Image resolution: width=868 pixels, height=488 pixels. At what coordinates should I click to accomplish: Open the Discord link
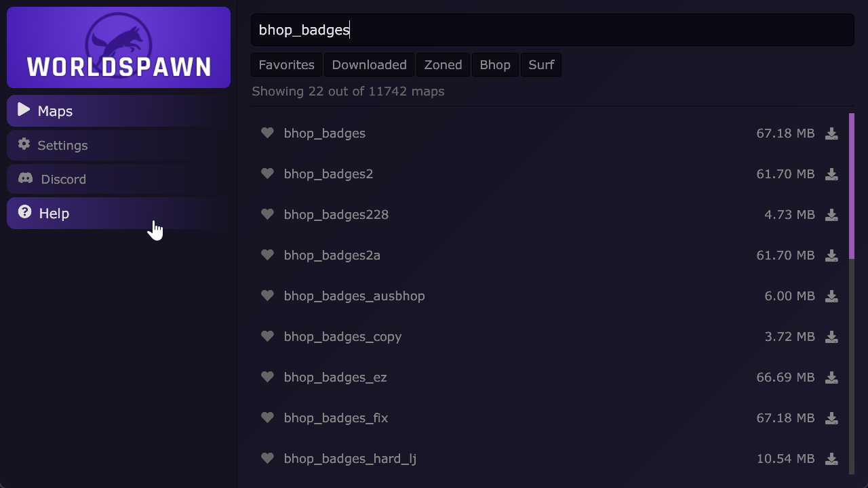coord(115,179)
